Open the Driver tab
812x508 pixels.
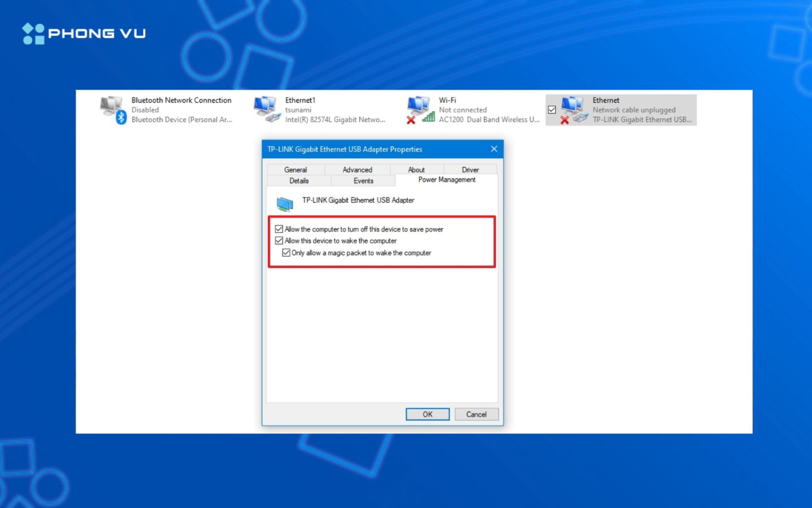[470, 169]
